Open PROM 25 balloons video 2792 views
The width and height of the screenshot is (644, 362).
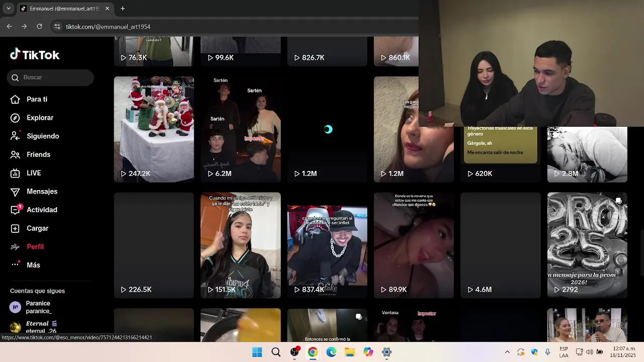(587, 245)
